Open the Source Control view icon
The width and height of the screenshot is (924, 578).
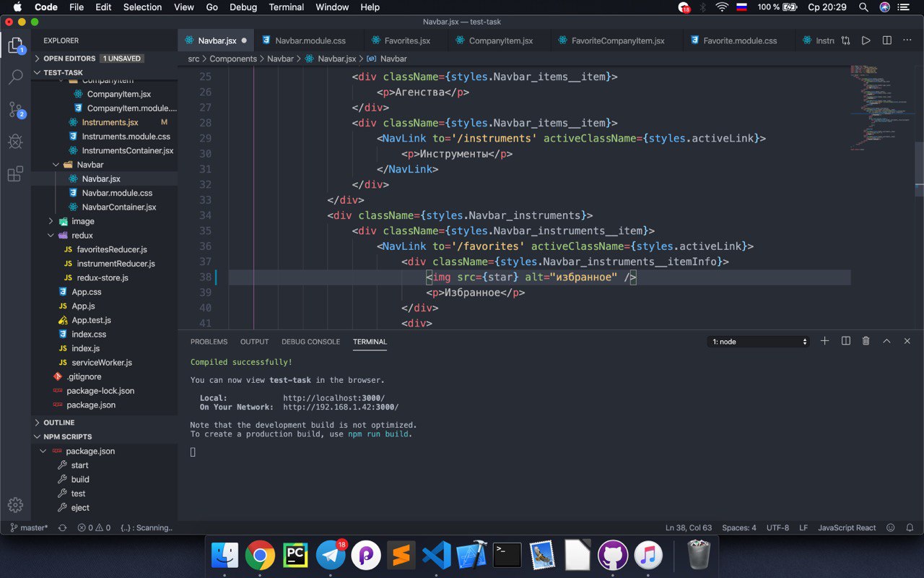(15, 110)
